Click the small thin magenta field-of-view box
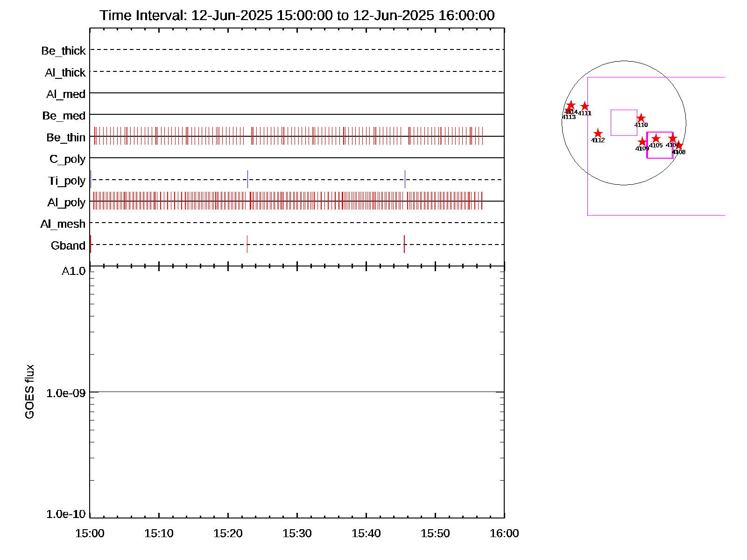Viewport: 747px width, 560px height. (x=624, y=111)
